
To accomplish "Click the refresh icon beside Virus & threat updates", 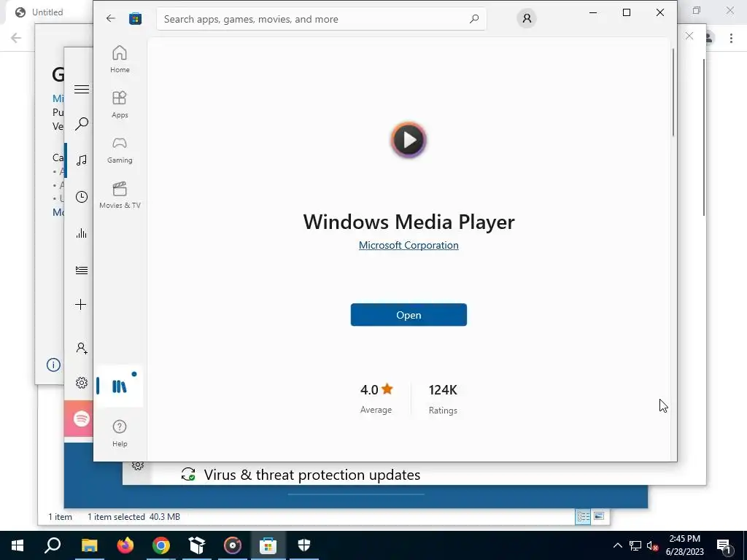I will [188, 474].
